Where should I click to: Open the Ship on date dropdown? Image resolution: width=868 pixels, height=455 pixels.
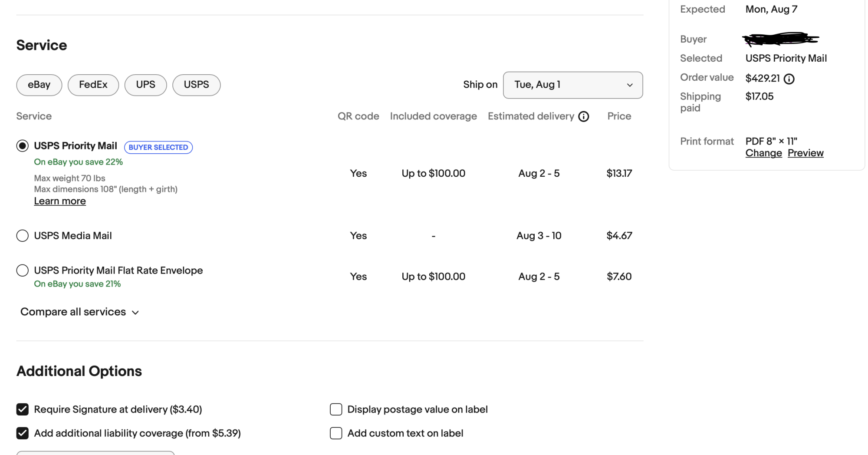pos(572,85)
